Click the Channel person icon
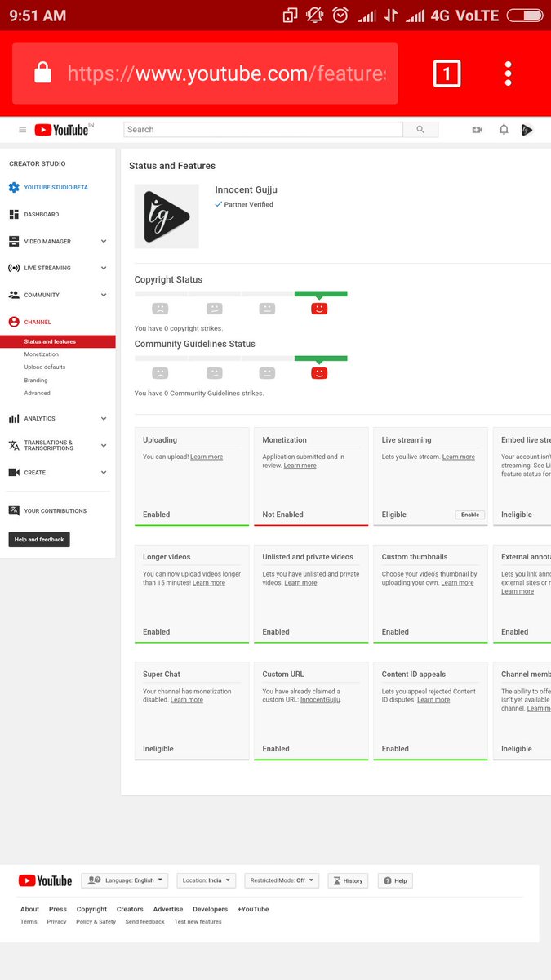This screenshot has height=980, width=551. click(x=14, y=322)
